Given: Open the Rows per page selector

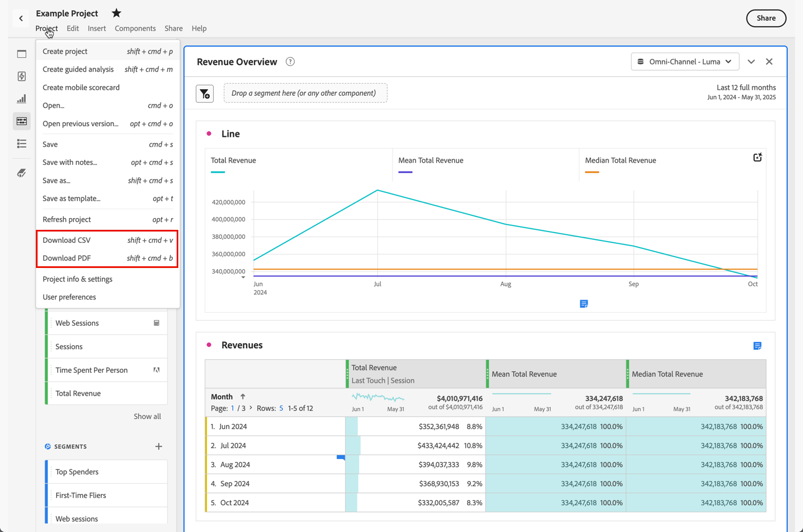Looking at the screenshot, I should (x=281, y=408).
